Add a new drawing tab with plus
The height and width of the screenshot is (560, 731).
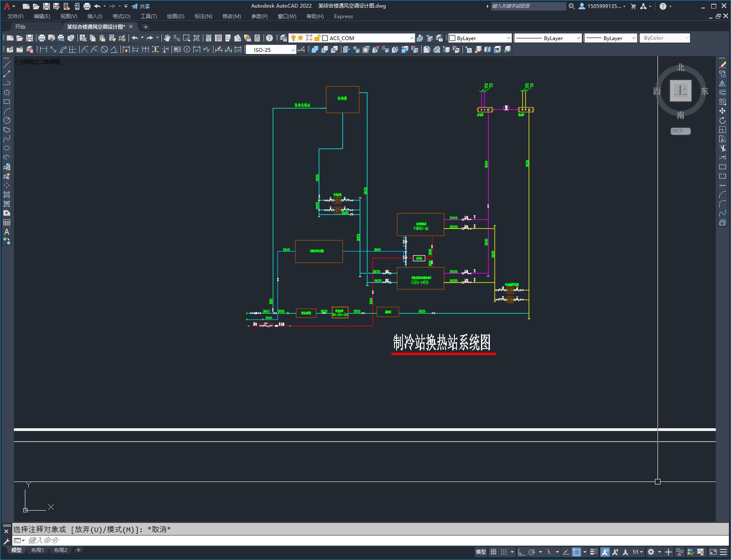(x=145, y=27)
